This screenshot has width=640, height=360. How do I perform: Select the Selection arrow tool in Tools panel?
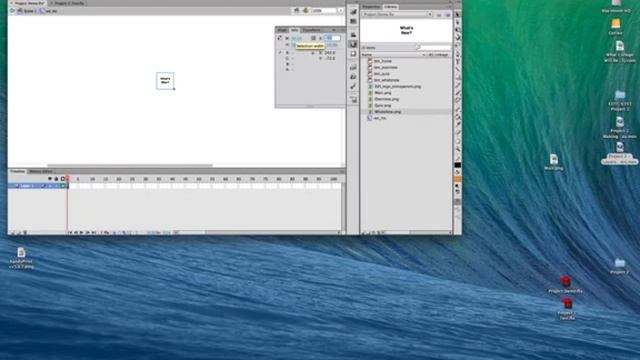[458, 14]
